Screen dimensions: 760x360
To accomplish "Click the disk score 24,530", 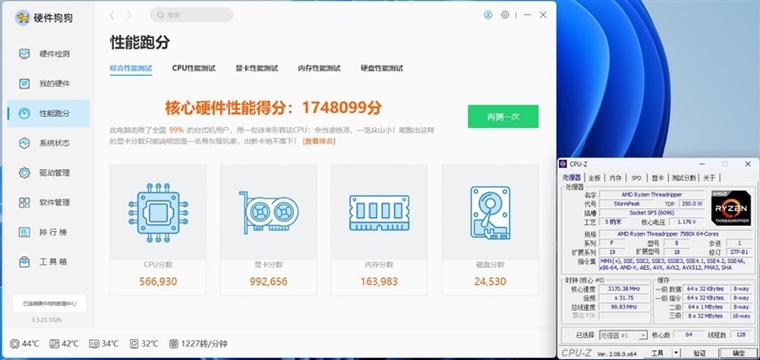I will click(x=490, y=282).
